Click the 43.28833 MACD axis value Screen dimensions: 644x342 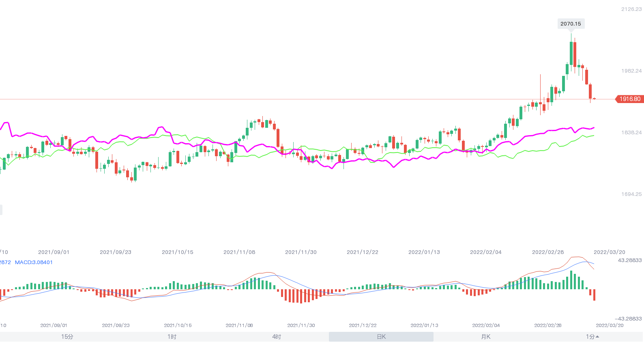coord(630,260)
